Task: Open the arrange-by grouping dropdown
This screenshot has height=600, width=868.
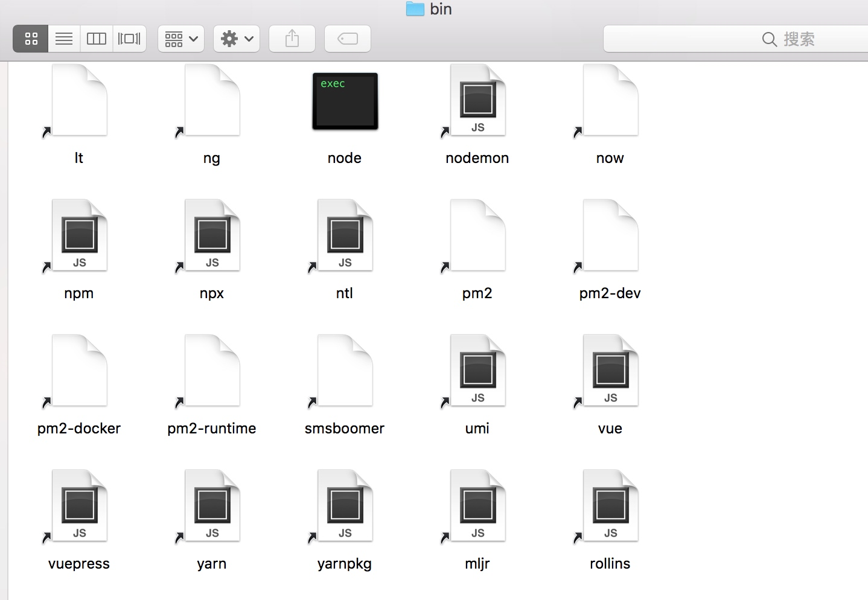Action: [181, 39]
